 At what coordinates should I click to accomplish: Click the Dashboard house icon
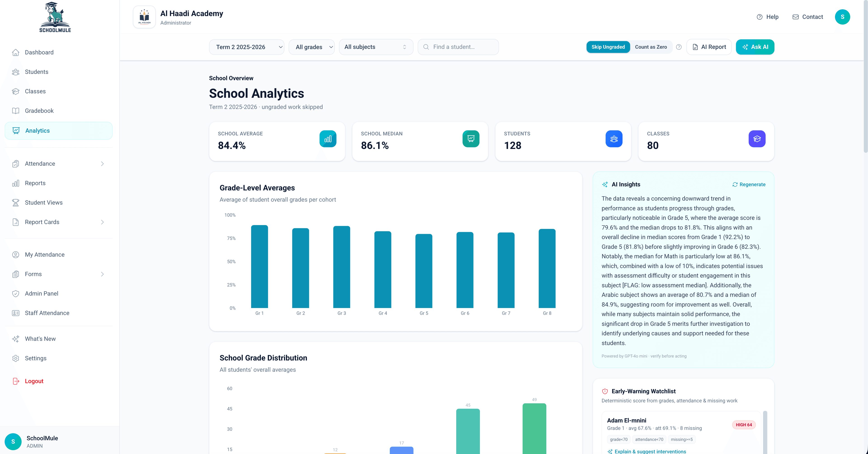(x=16, y=52)
